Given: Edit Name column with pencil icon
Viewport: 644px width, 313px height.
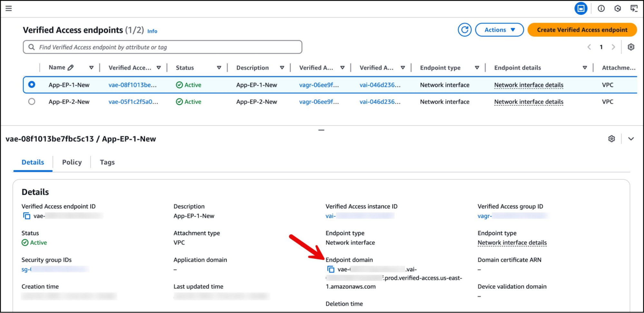Looking at the screenshot, I should [x=71, y=68].
